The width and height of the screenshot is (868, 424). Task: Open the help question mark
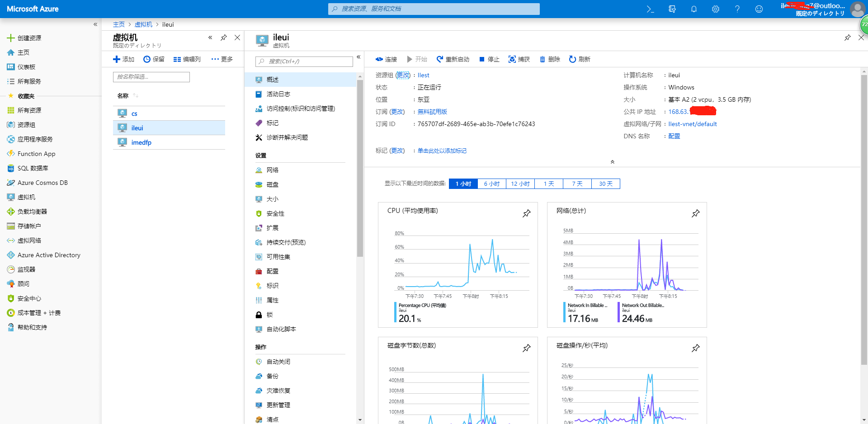click(x=737, y=9)
